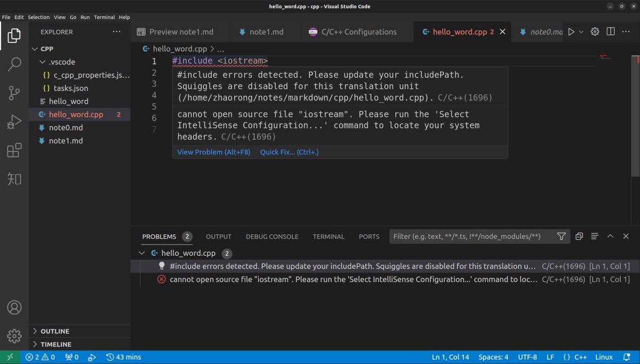This screenshot has width=640, height=364.
Task: Switch to C/C++ Configurations tab
Action: pos(357,32)
